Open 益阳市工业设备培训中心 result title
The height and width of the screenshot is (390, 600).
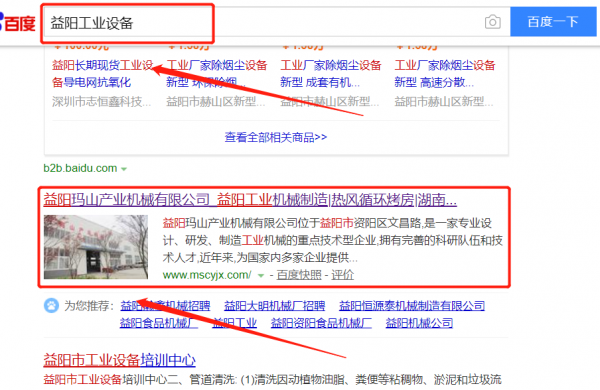(x=119, y=360)
